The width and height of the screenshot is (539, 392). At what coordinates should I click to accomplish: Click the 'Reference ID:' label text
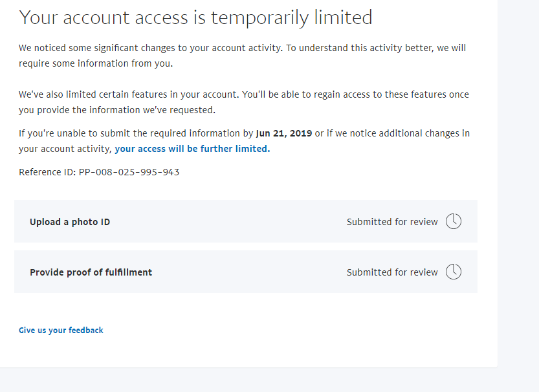coord(47,172)
